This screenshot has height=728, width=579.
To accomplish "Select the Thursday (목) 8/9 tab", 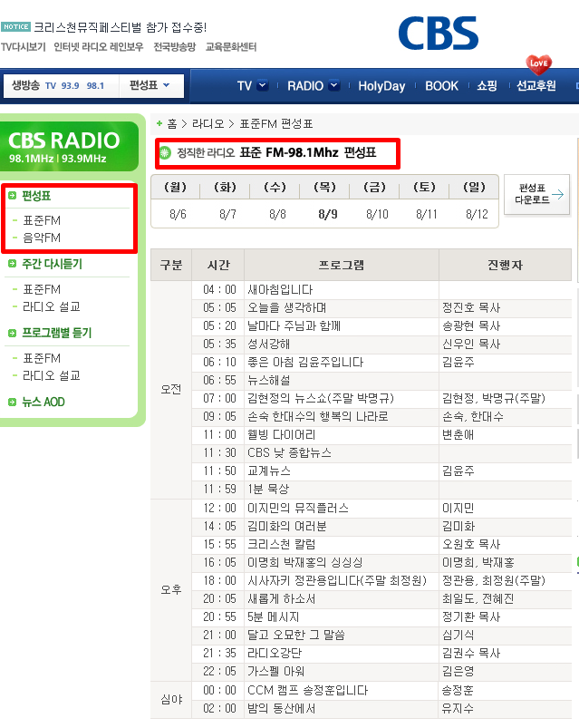I will (325, 200).
